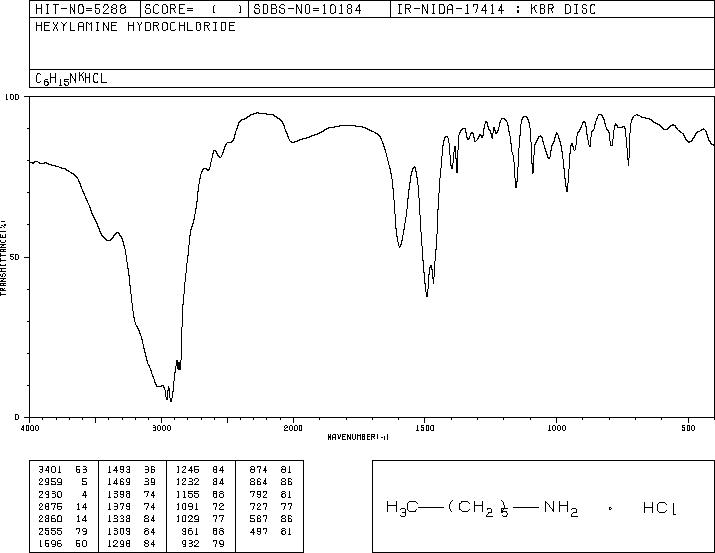
Task: Click the HCl label in structure box
Action: point(659,507)
